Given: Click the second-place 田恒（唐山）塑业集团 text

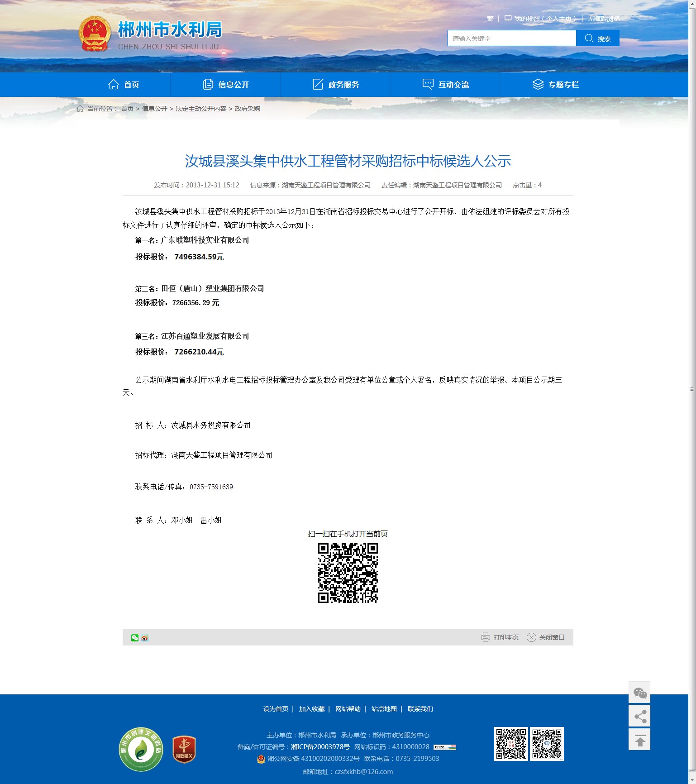Looking at the screenshot, I should (x=213, y=289).
